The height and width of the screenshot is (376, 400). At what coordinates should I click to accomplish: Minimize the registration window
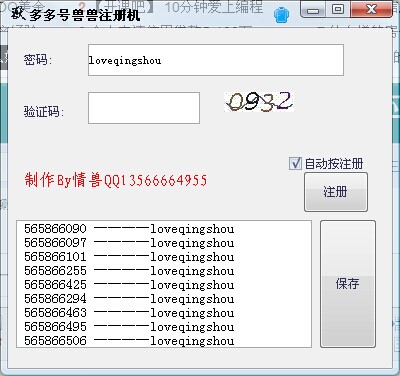(313, 9)
